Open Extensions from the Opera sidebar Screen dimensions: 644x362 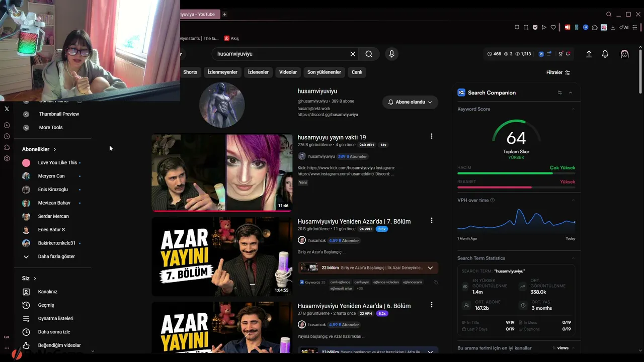7,147
